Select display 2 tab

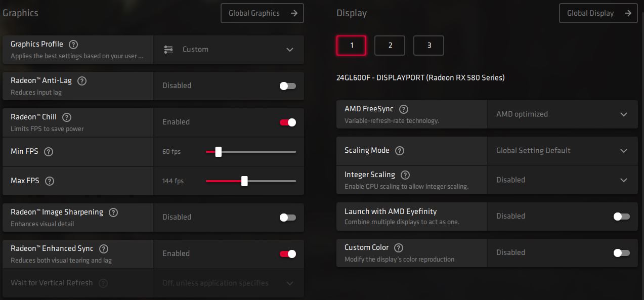click(390, 46)
